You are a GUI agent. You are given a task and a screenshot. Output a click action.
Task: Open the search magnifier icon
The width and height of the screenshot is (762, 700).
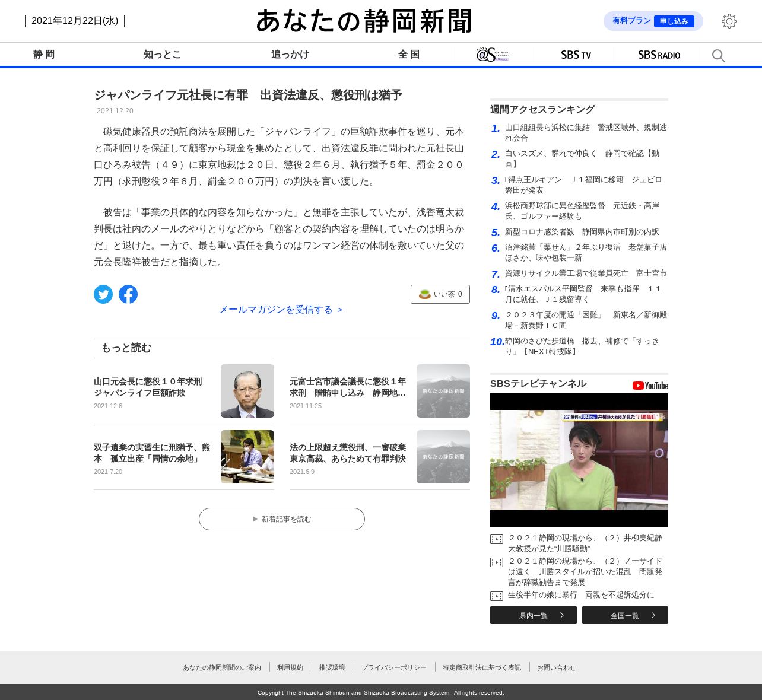(x=718, y=55)
